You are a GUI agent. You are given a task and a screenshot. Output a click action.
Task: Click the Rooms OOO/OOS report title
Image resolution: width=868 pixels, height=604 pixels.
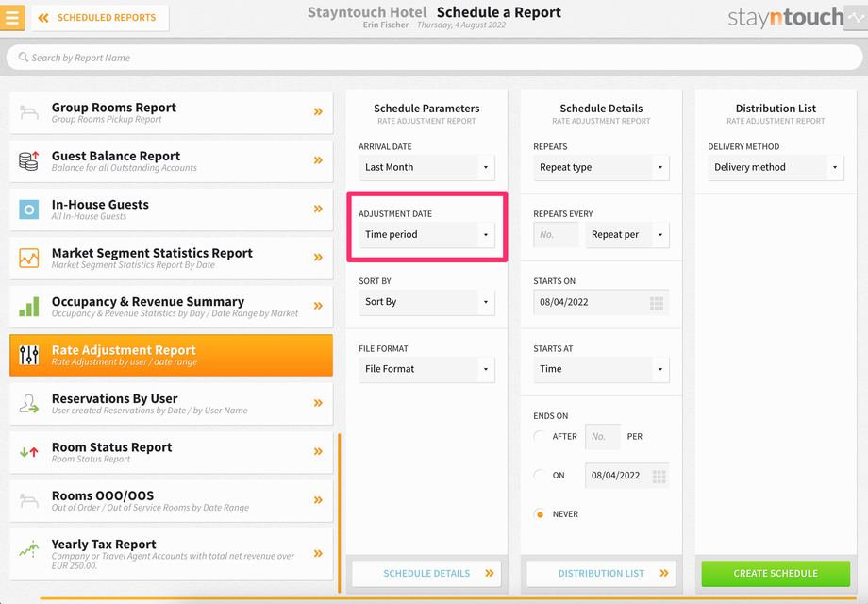(x=103, y=495)
